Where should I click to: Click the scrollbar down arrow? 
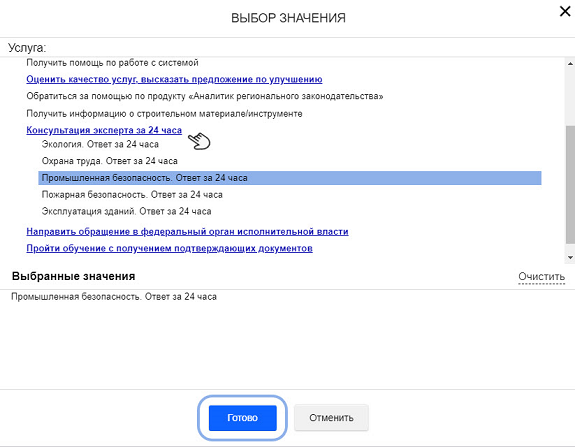click(570, 257)
